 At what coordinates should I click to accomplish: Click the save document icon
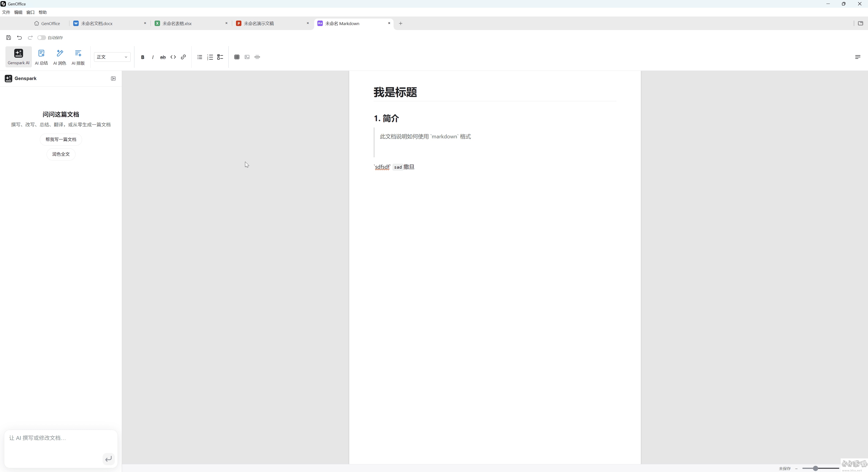click(8, 37)
